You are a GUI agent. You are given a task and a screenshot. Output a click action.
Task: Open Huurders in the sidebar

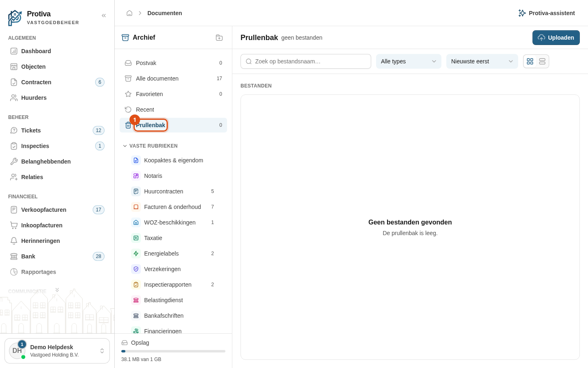[x=57, y=98]
